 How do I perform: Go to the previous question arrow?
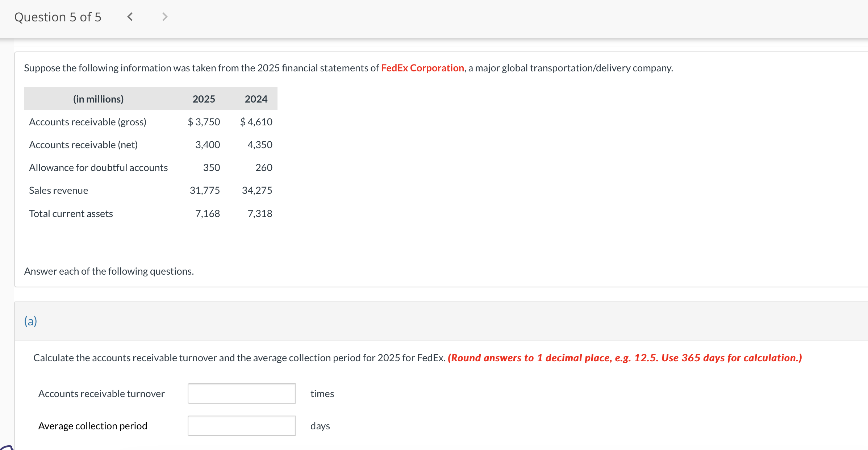click(130, 17)
